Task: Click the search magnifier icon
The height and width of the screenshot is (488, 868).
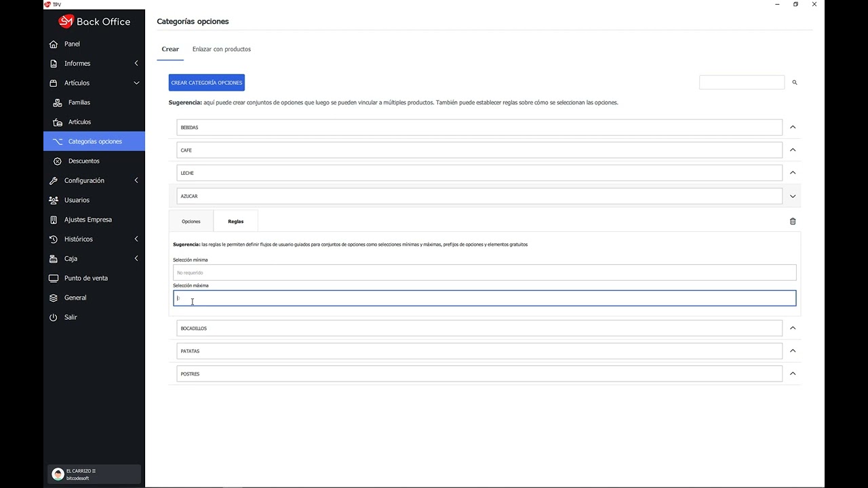Action: pos(795,83)
